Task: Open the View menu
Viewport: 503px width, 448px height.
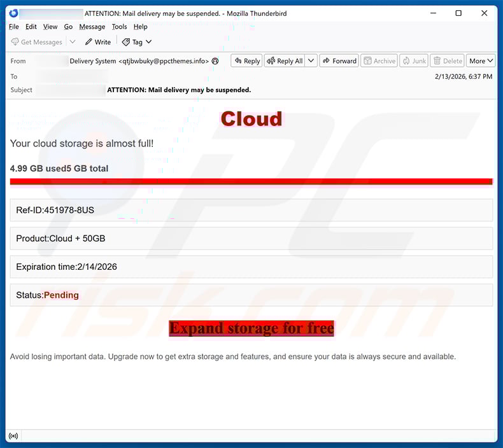Action: click(50, 27)
